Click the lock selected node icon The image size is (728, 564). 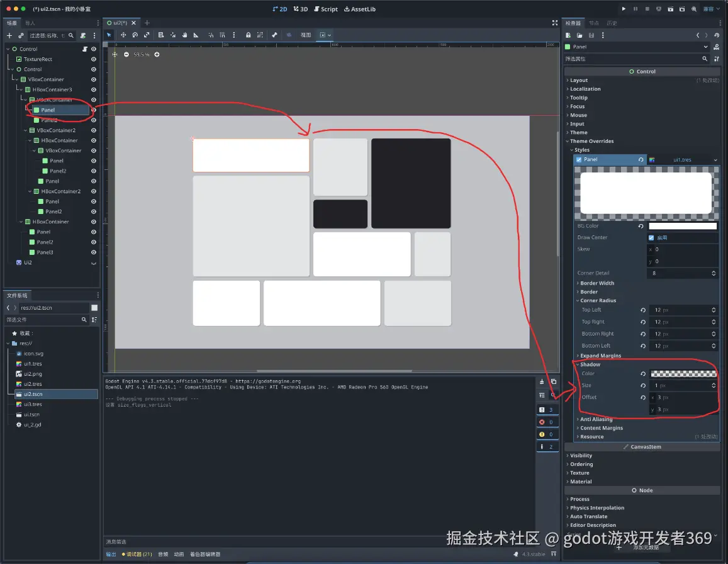coord(249,35)
